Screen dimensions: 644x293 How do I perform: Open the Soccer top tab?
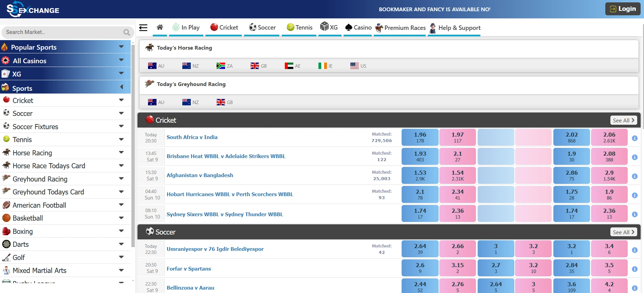(x=262, y=28)
